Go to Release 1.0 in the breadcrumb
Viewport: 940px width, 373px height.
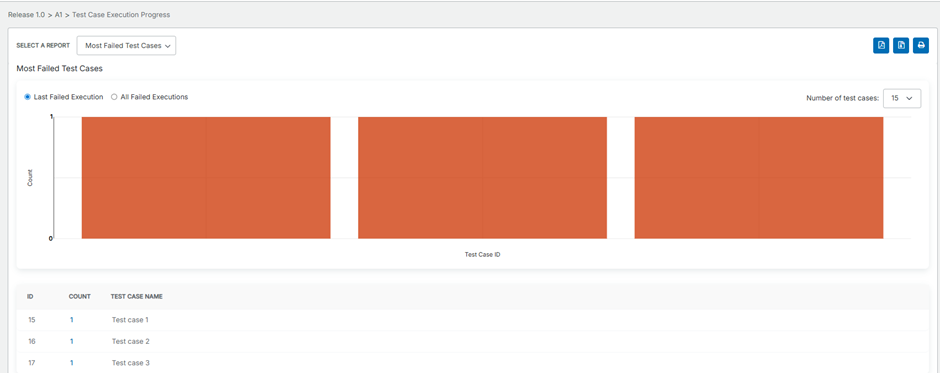click(26, 14)
